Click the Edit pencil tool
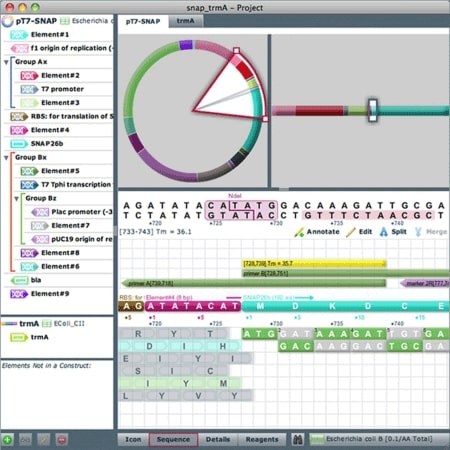Screen dimensions: 450x450 [359, 232]
